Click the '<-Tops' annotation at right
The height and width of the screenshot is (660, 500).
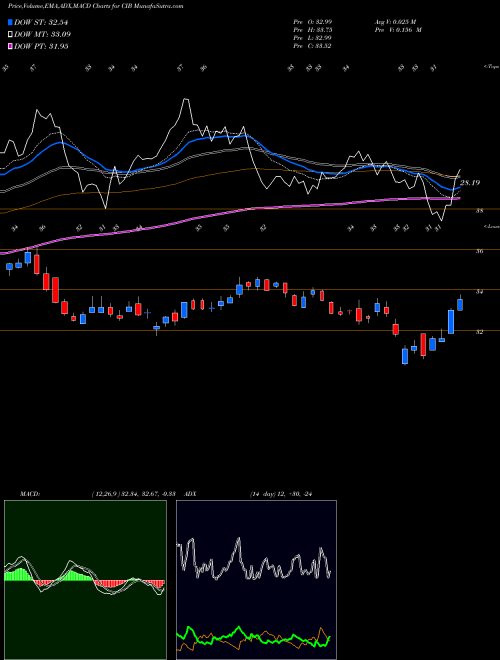(x=491, y=67)
